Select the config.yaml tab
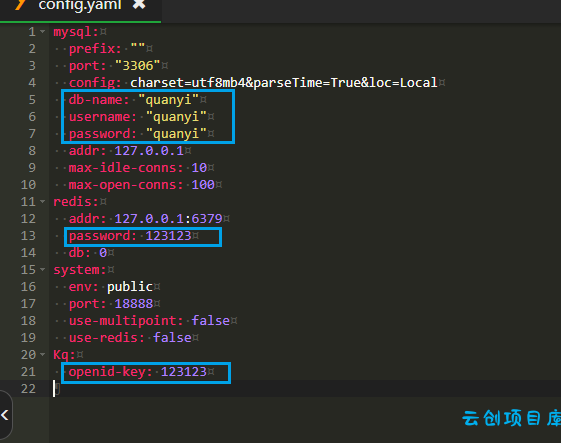This screenshot has width=561, height=443. (x=80, y=10)
